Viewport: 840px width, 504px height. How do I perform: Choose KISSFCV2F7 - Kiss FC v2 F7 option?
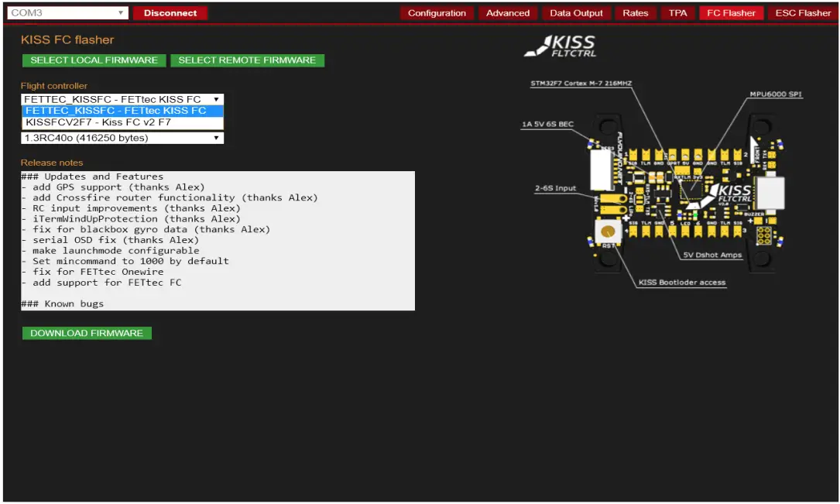(122, 122)
